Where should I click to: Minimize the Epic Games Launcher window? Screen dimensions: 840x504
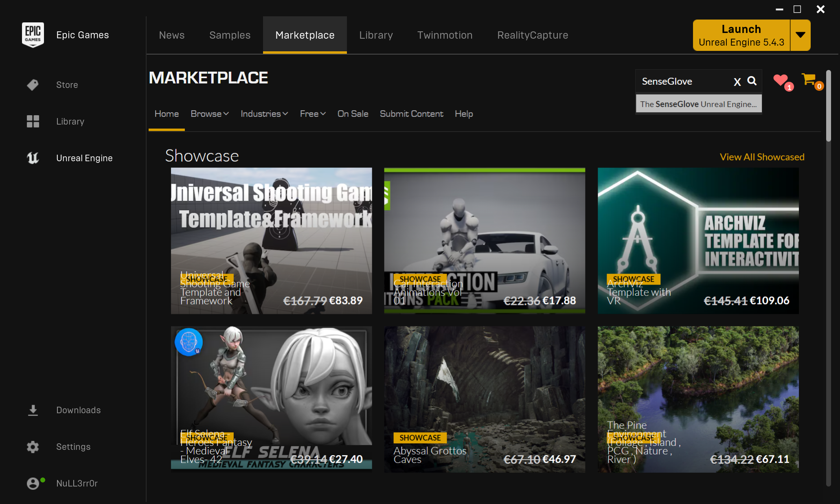779,9
